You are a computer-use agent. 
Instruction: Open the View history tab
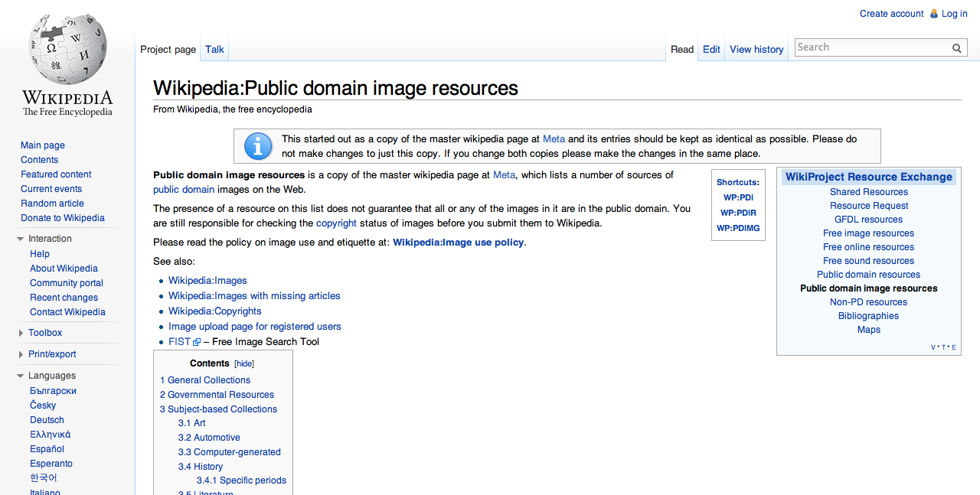(756, 49)
